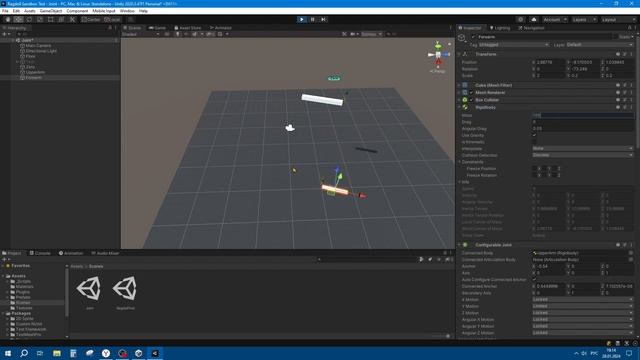Screen dimensions: 640x360
Task: Select the Upperarm object in Hierarchy
Action: 35,72
